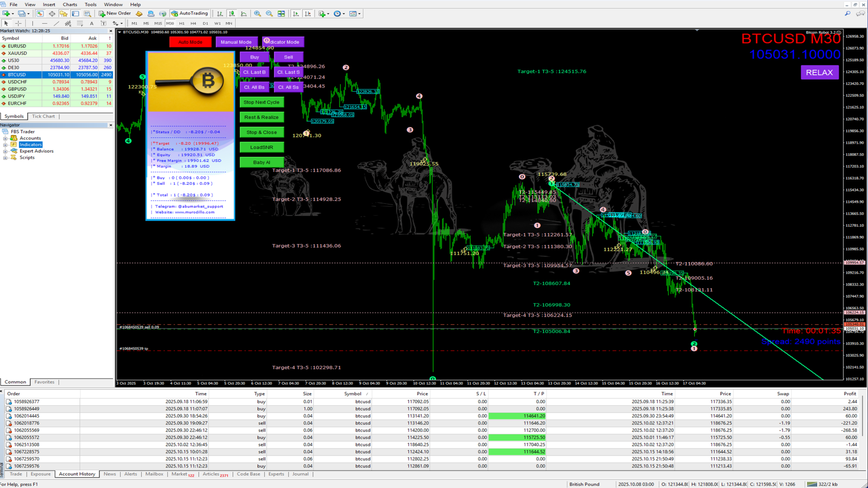Click the purple RELAX box
Viewport: 868px width, 488px height.
[819, 72]
